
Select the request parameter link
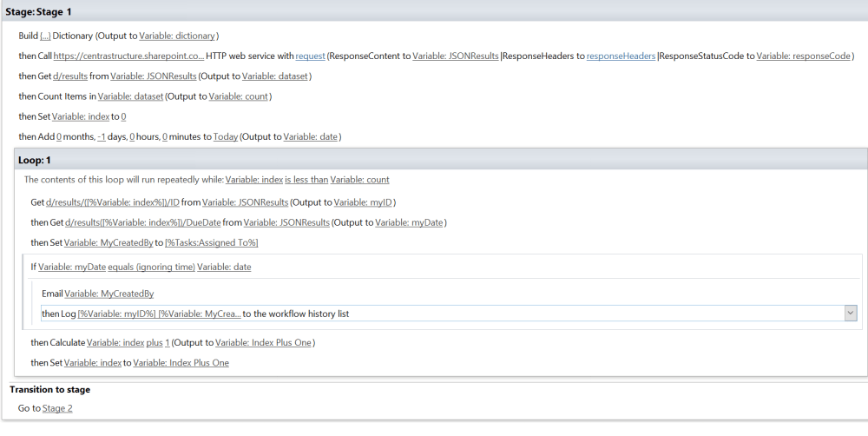310,56
